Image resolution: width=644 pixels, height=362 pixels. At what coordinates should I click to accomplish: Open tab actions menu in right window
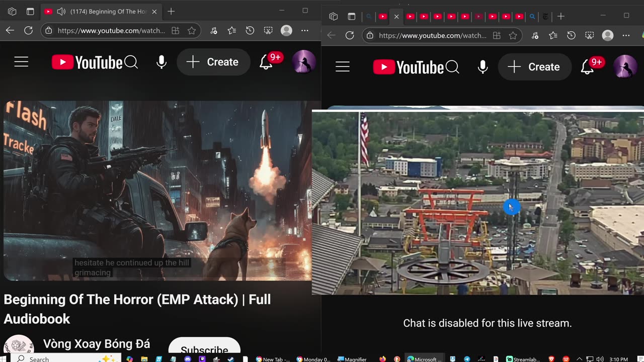[352, 17]
